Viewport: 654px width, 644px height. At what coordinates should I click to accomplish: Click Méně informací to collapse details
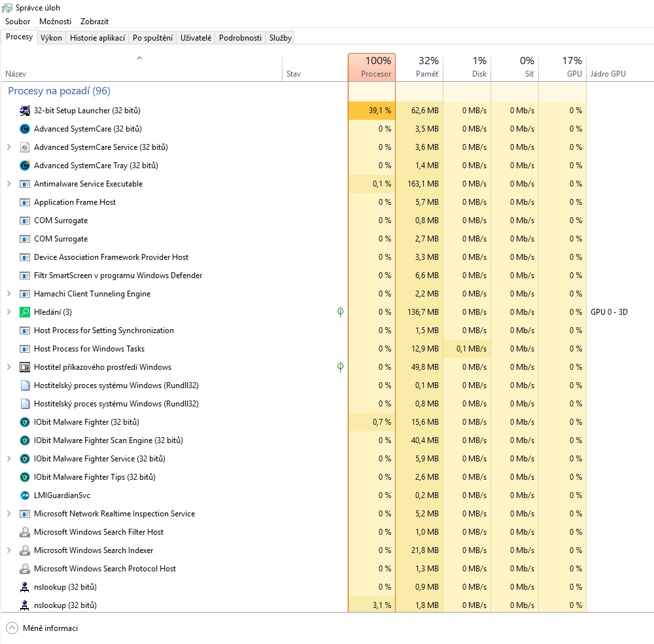[42, 628]
